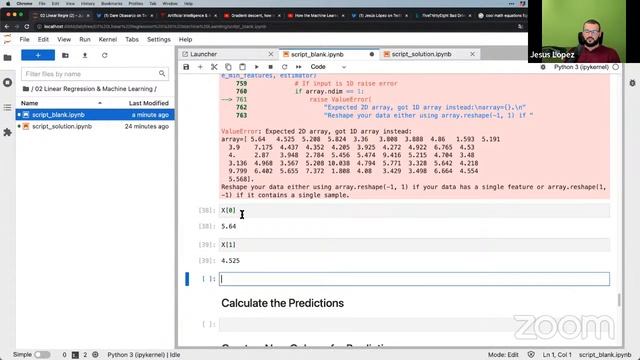Click the Mode: Edit status entry

[x=503, y=355]
